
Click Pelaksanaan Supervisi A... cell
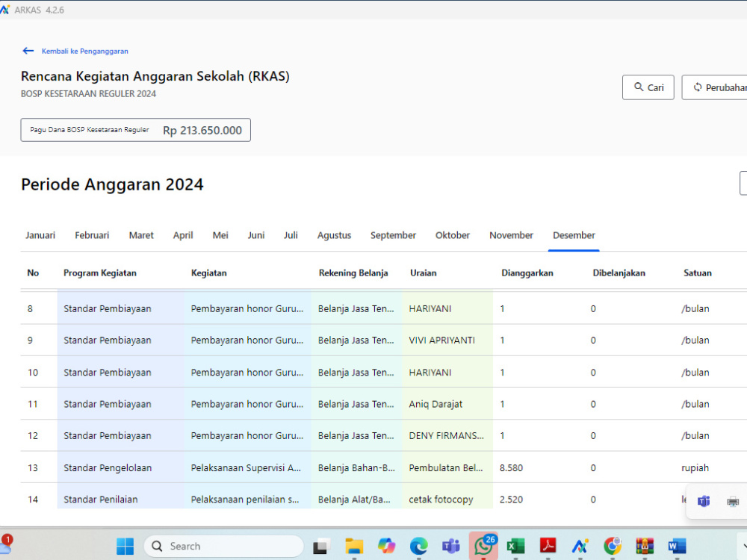246,467
